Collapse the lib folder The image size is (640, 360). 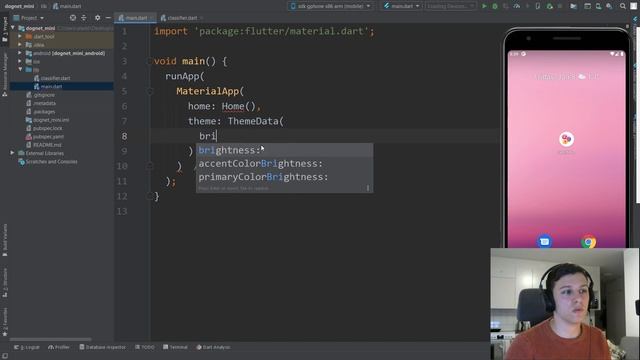(x=20, y=69)
